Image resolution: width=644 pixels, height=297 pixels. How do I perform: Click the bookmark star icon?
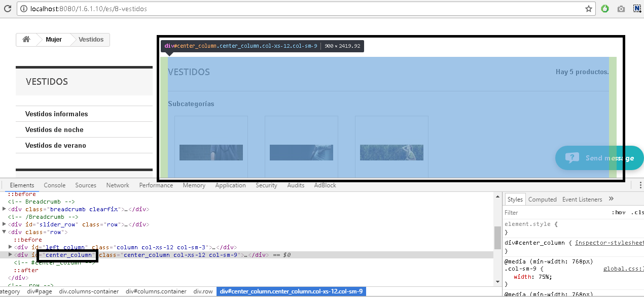pyautogui.click(x=589, y=9)
